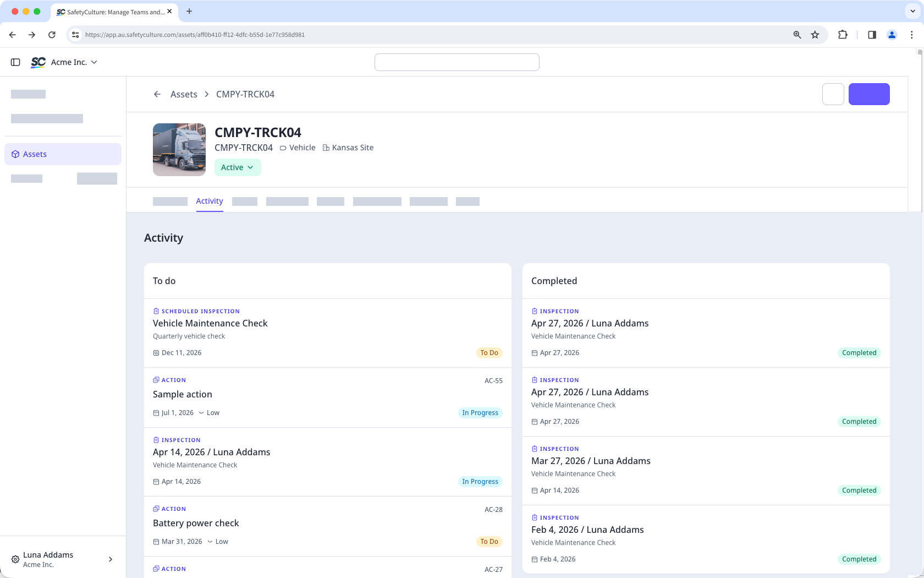Switch to the Activity tab
Image resolution: width=924 pixels, height=578 pixels.
[x=210, y=201]
